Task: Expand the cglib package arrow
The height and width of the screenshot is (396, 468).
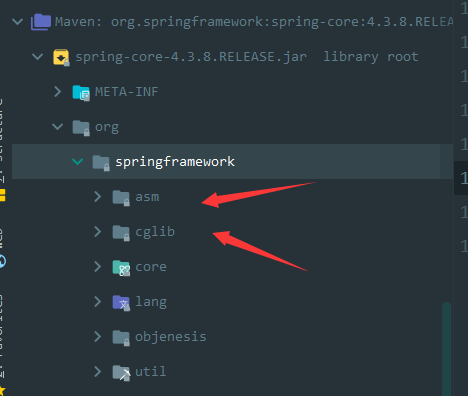Action: (x=98, y=232)
